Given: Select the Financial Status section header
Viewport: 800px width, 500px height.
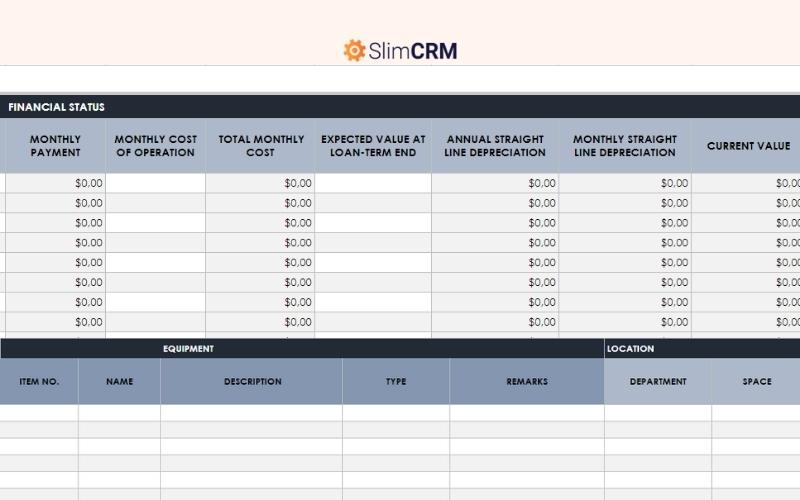Looking at the screenshot, I should (x=56, y=107).
